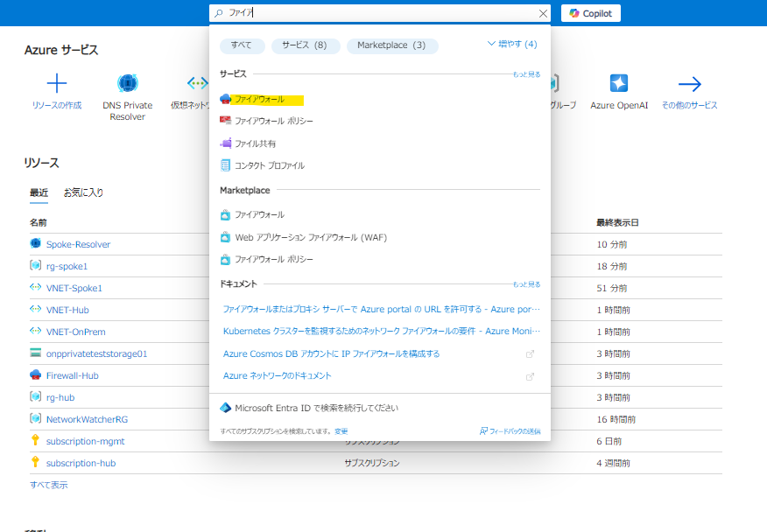
Task: Open the subscription-hub link
Action: coord(81,463)
